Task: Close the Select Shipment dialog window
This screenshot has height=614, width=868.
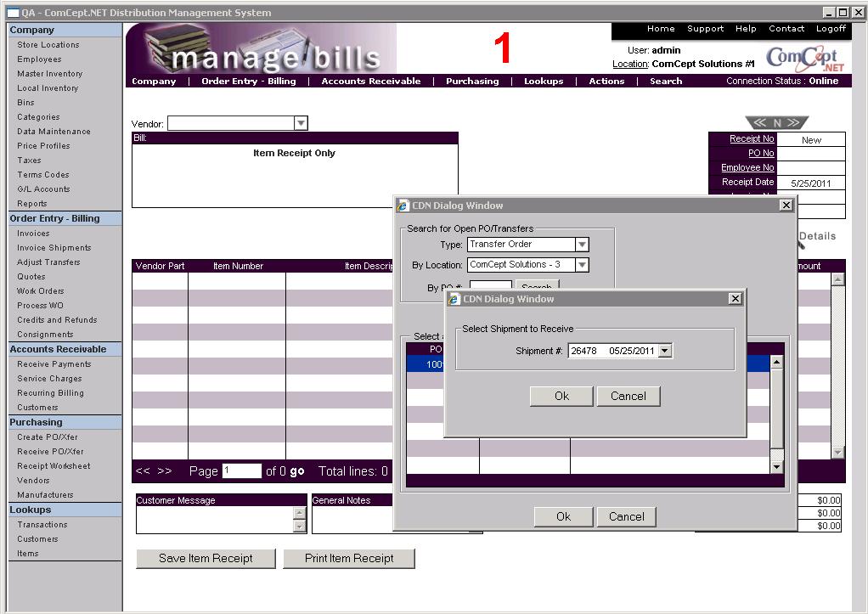Action: (735, 299)
